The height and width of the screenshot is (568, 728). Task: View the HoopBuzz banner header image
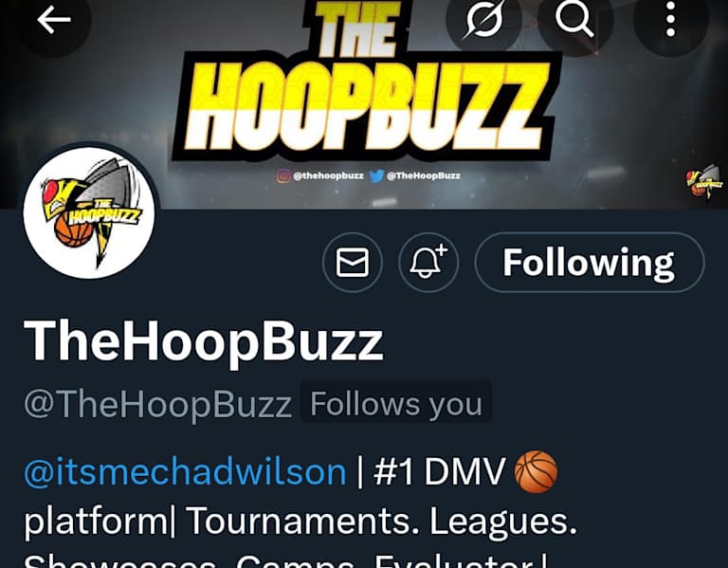pos(364,103)
